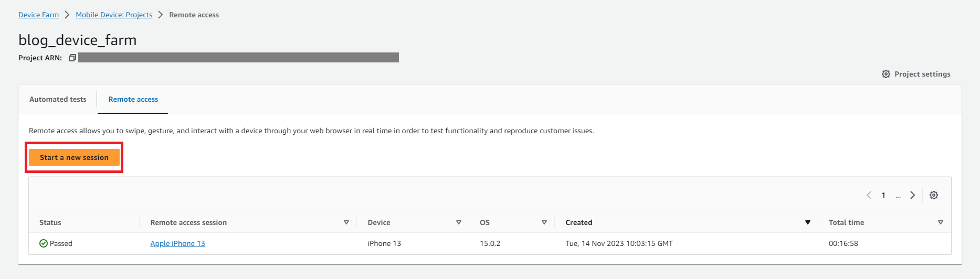Sort by Device column arrow
This screenshot has width=980, height=279.
(x=459, y=222)
